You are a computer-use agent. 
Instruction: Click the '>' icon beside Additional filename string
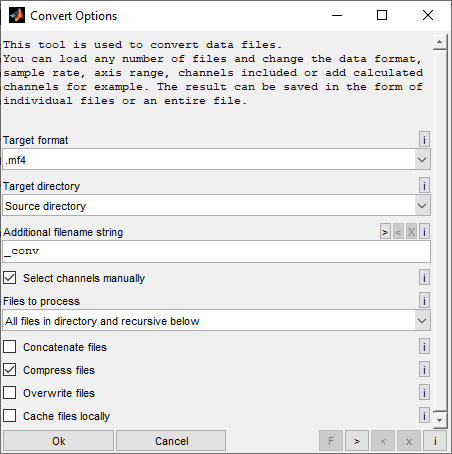coord(385,231)
